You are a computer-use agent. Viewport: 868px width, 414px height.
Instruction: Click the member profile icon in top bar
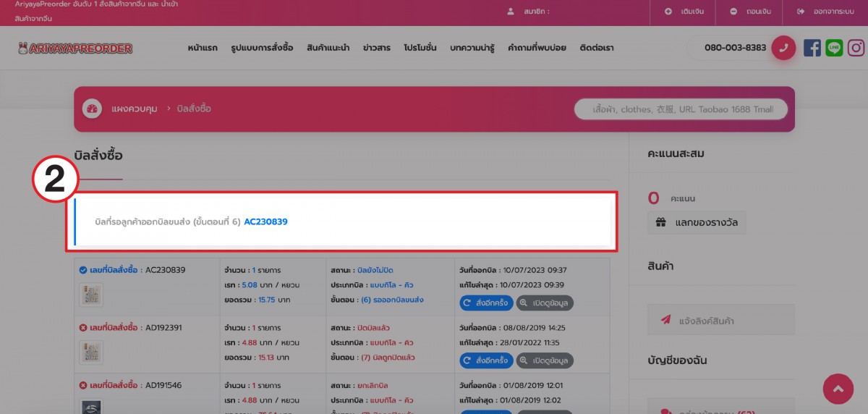click(x=511, y=12)
